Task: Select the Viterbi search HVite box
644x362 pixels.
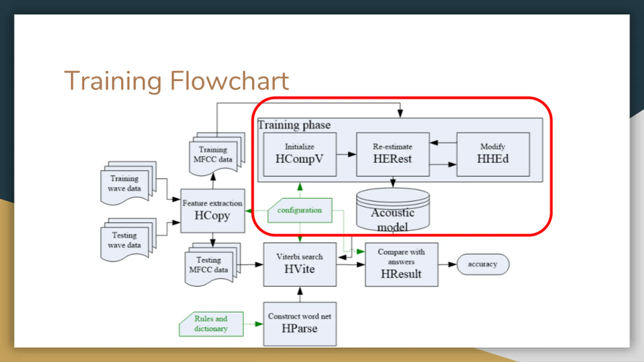Action: click(x=300, y=264)
